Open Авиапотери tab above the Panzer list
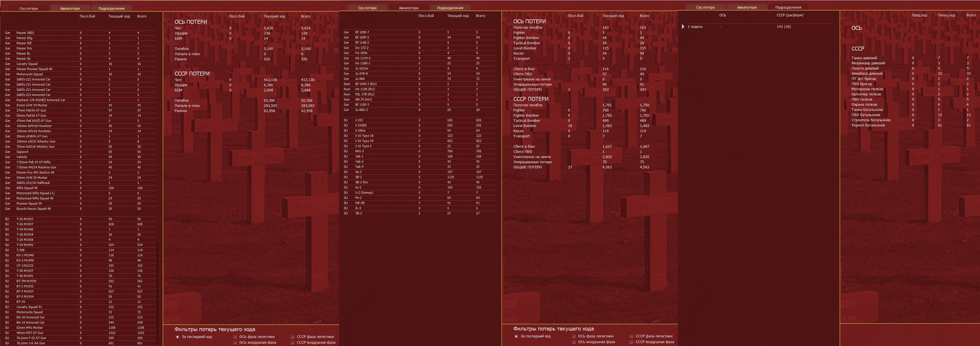Screen dimensions: 980x346 70,8
